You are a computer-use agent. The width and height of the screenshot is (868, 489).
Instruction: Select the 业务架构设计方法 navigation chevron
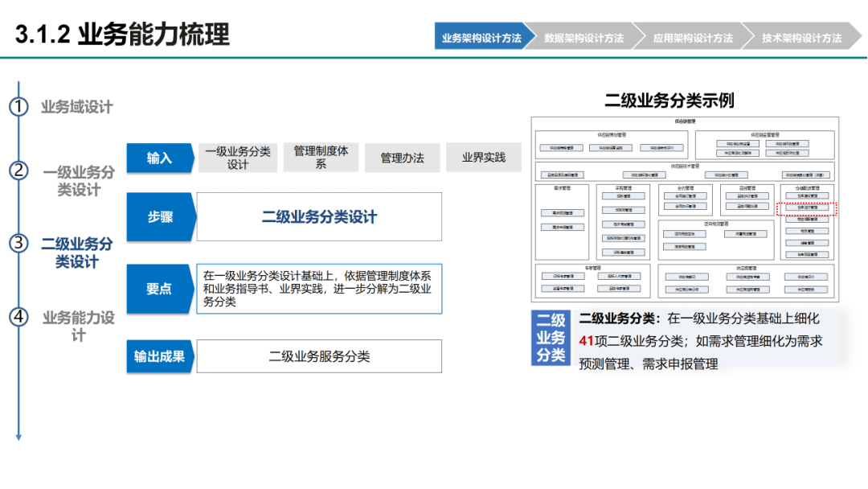[x=482, y=38]
